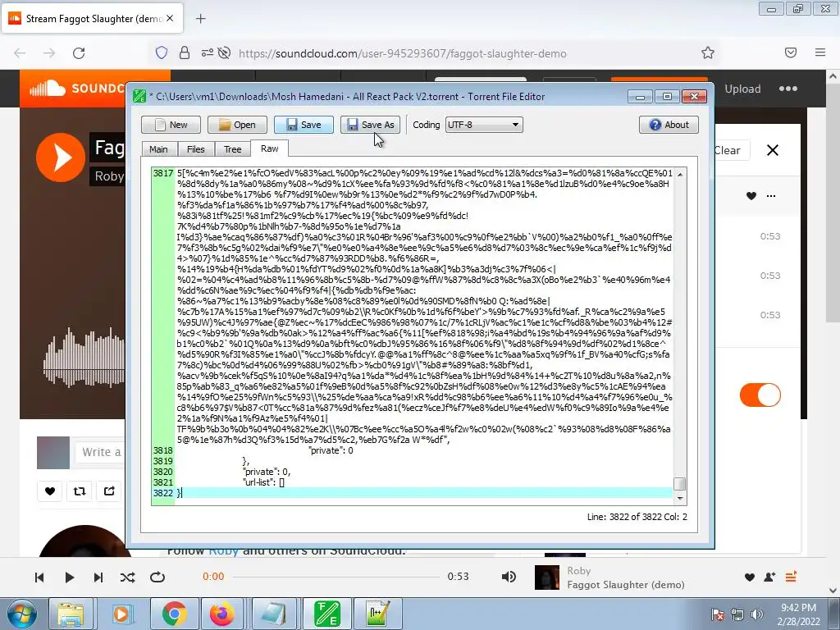The image size is (840, 630).
Task: Click the raw editor scrollbar thumb
Action: [680, 484]
